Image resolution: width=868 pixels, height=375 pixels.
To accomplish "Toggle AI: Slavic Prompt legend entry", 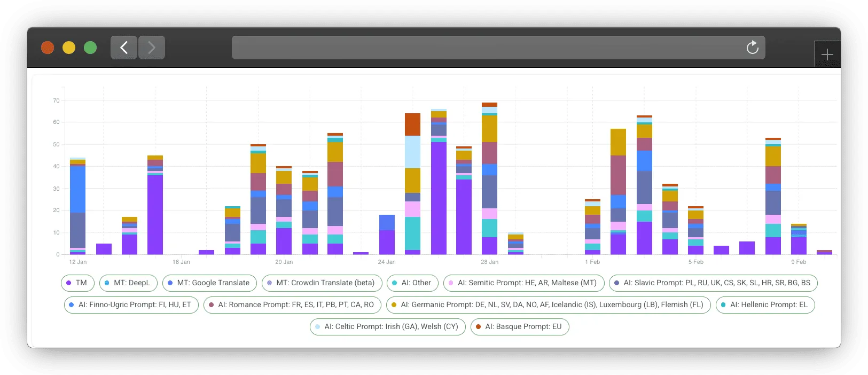I will click(x=713, y=283).
